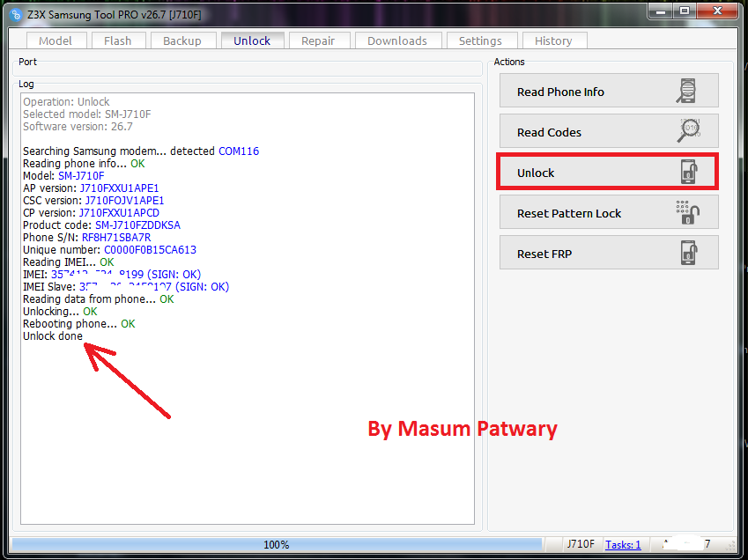Screen dimensions: 748x560
Task: Click 'Reading data from phone... OK' line
Action: tap(99, 299)
